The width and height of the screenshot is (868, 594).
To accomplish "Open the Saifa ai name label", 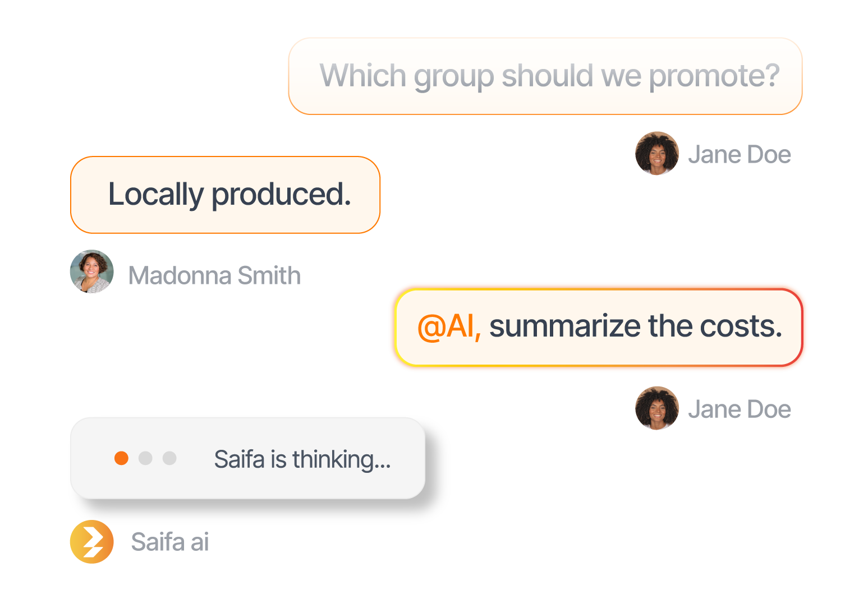I will coord(169,542).
